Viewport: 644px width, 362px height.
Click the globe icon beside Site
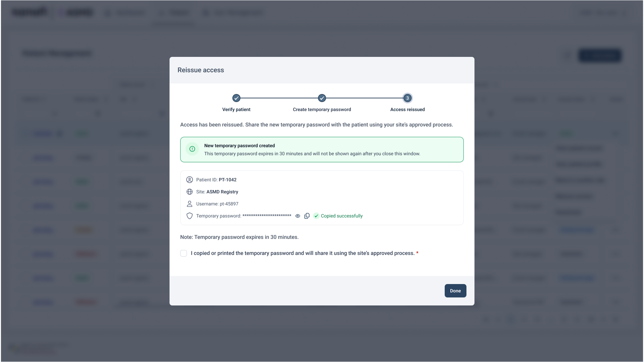pos(190,192)
